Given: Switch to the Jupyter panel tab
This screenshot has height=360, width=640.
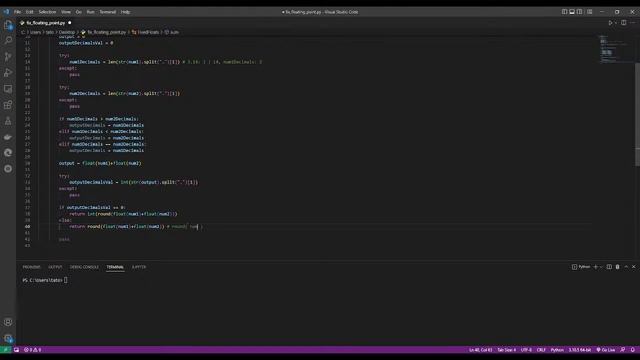Looking at the screenshot, I should [x=139, y=267].
